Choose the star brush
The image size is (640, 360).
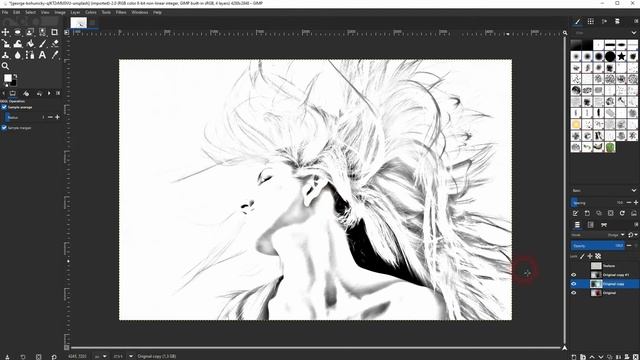pos(621,56)
